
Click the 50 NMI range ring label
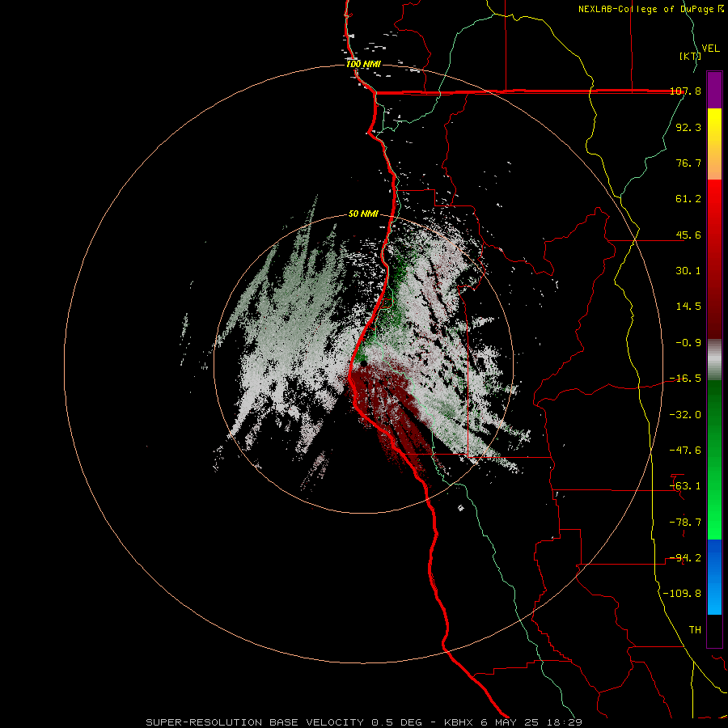[x=363, y=214]
